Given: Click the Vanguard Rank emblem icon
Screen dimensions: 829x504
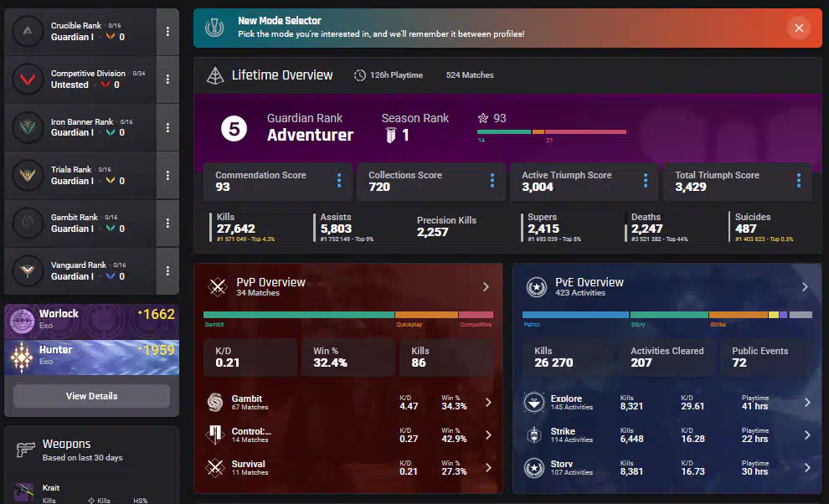Looking at the screenshot, I should [28, 270].
